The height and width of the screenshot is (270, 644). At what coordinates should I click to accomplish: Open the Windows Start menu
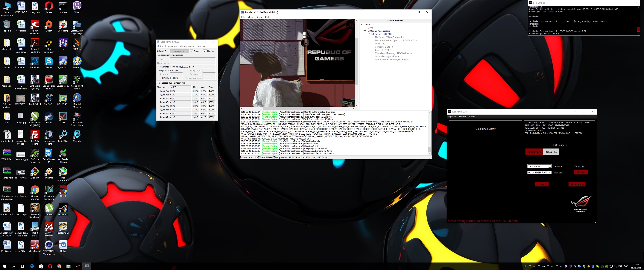4,266
